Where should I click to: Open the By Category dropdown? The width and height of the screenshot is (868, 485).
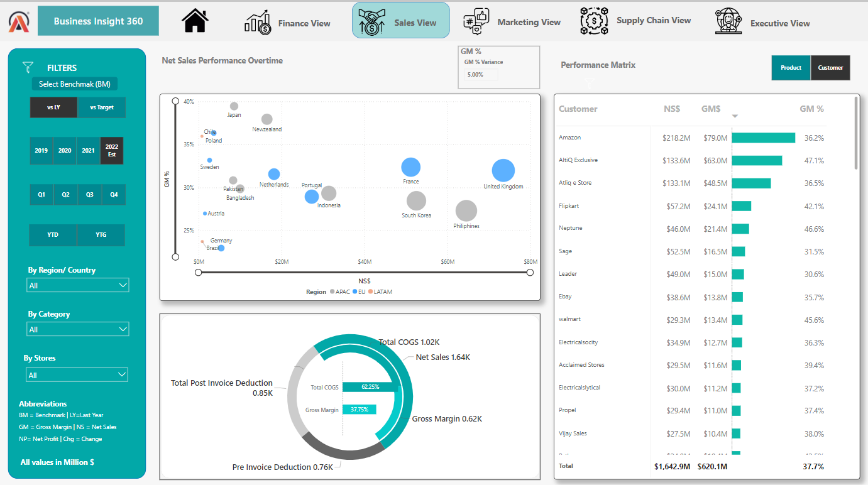coord(78,329)
